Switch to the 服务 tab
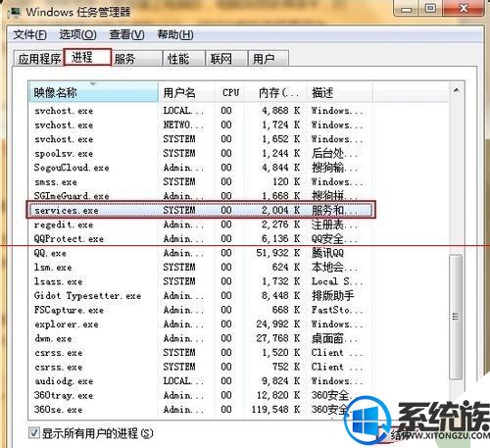This screenshot has height=448, width=490. pyautogui.click(x=136, y=59)
